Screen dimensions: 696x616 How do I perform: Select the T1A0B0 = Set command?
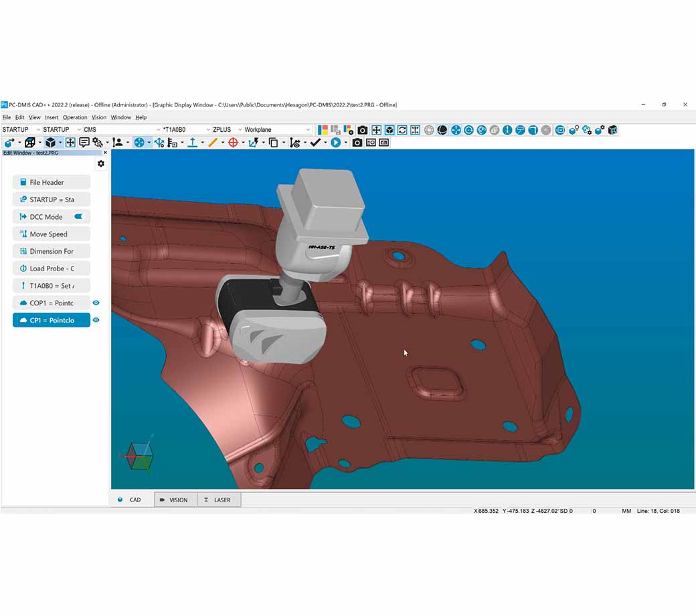pos(52,286)
